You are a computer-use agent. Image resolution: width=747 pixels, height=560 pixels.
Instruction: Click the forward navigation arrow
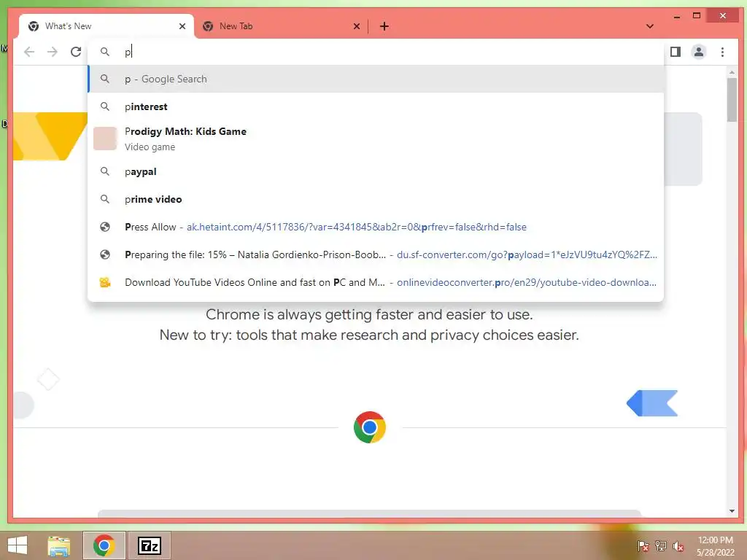coord(53,52)
